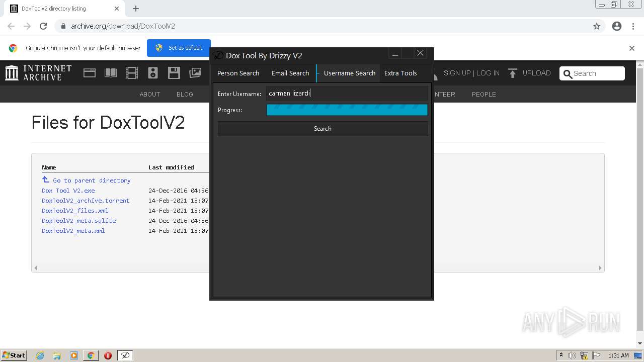Click Go to parent directory link
644x362 pixels.
[x=92, y=180]
